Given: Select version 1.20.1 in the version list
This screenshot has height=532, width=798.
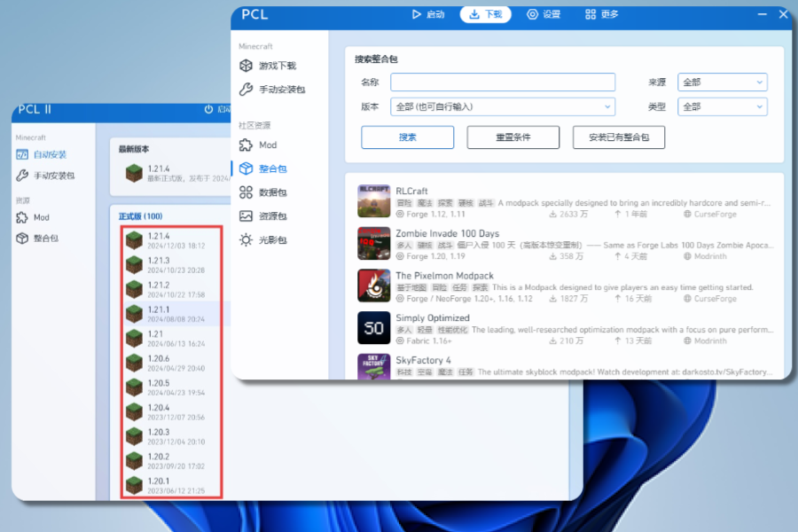Looking at the screenshot, I should [168, 485].
